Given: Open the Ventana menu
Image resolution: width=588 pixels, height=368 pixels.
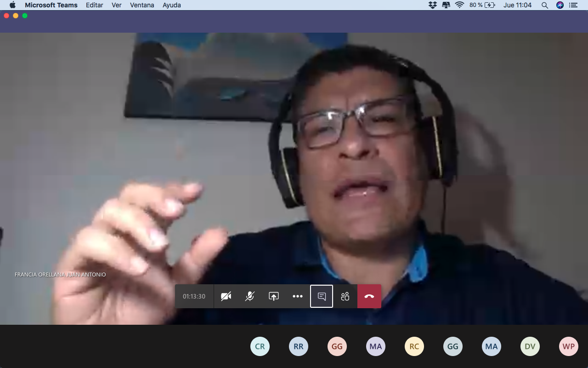Looking at the screenshot, I should coord(142,5).
